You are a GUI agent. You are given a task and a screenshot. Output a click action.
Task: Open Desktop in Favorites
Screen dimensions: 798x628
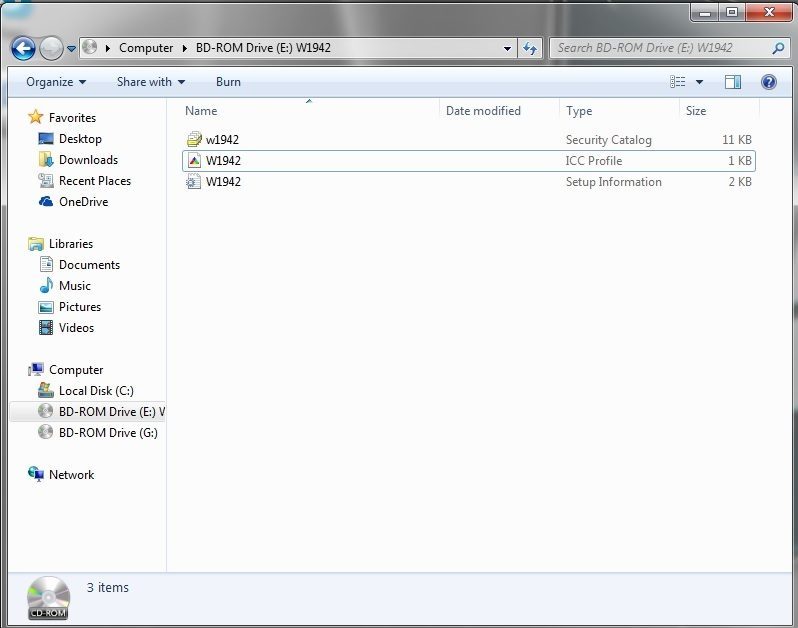coord(80,139)
